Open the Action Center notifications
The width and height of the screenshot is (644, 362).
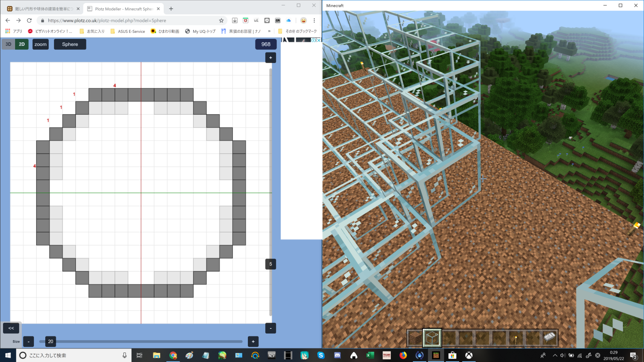(x=634, y=355)
